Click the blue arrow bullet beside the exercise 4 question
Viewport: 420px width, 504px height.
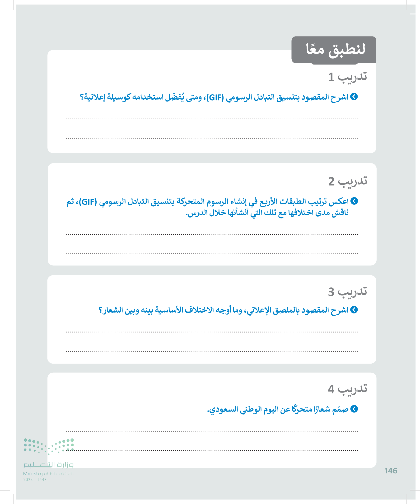click(354, 409)
